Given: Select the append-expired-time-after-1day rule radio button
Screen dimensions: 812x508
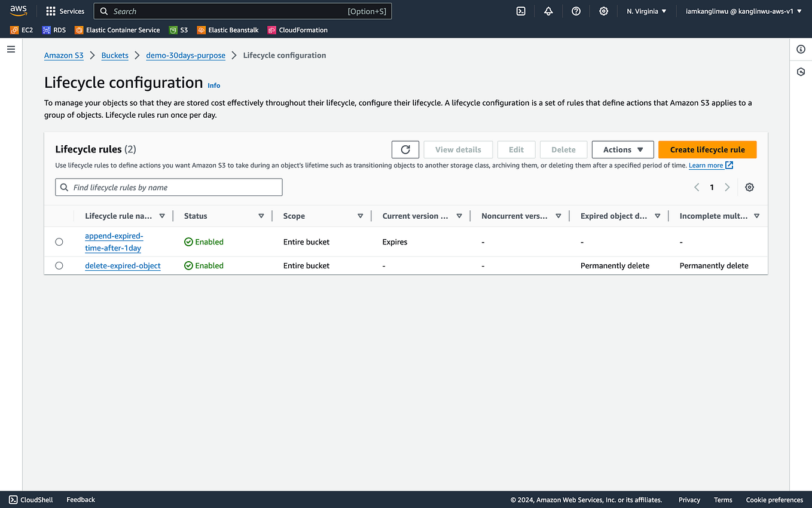Looking at the screenshot, I should tap(59, 241).
